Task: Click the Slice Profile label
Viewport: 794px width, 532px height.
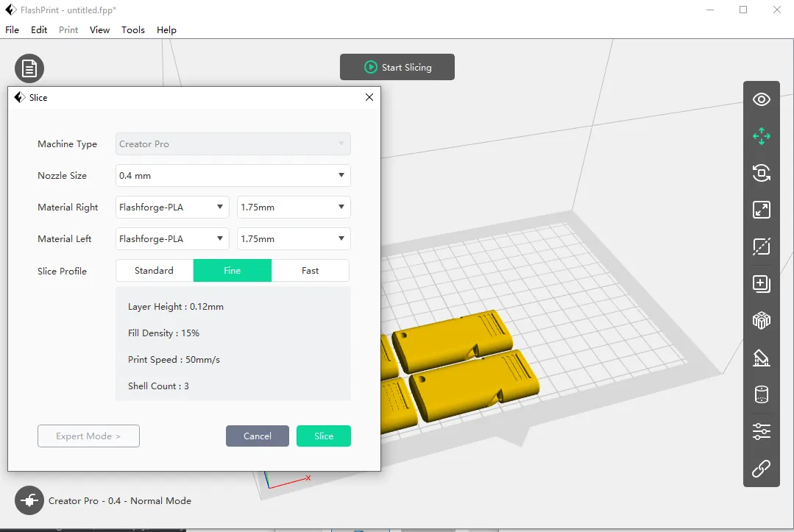Action: coord(63,271)
